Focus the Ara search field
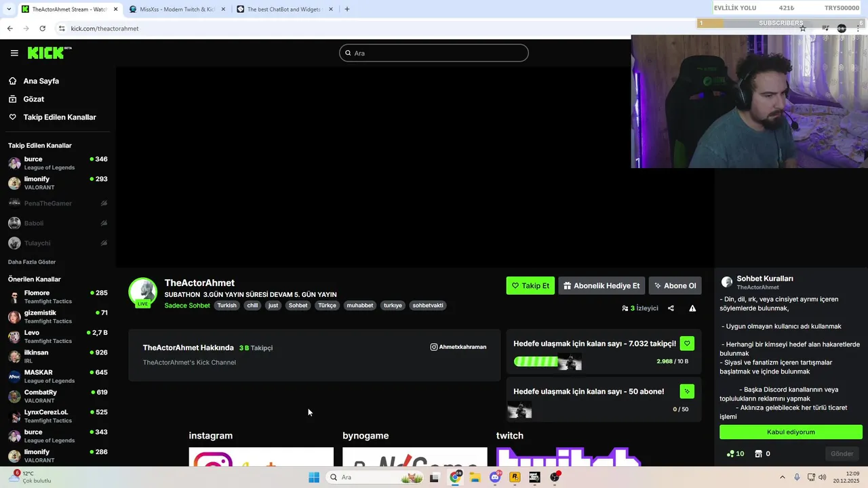This screenshot has height=488, width=868. (x=434, y=53)
